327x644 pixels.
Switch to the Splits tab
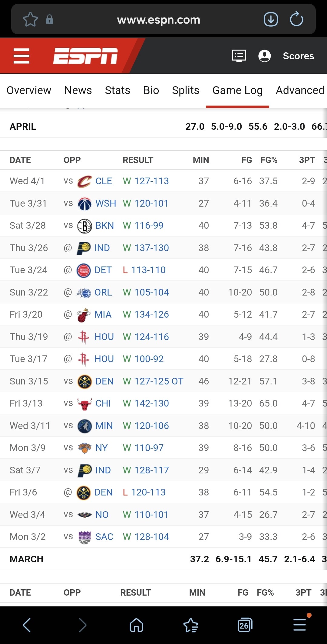[x=186, y=90]
